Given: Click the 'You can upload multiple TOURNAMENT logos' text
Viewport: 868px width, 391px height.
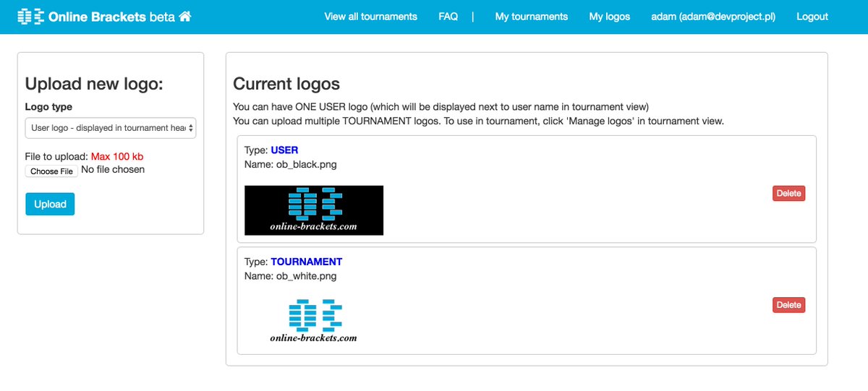Looking at the screenshot, I should point(479,121).
